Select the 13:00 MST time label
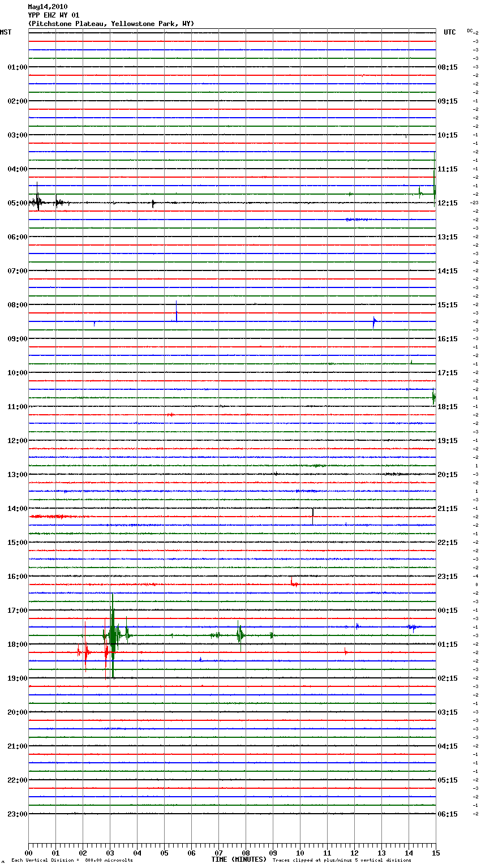The width and height of the screenshot is (481, 868). click(x=18, y=475)
